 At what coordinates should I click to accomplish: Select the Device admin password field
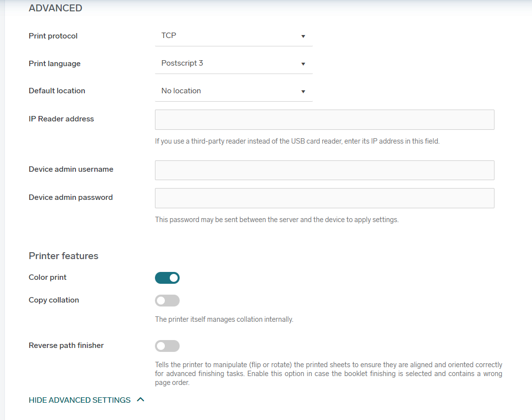click(x=324, y=198)
